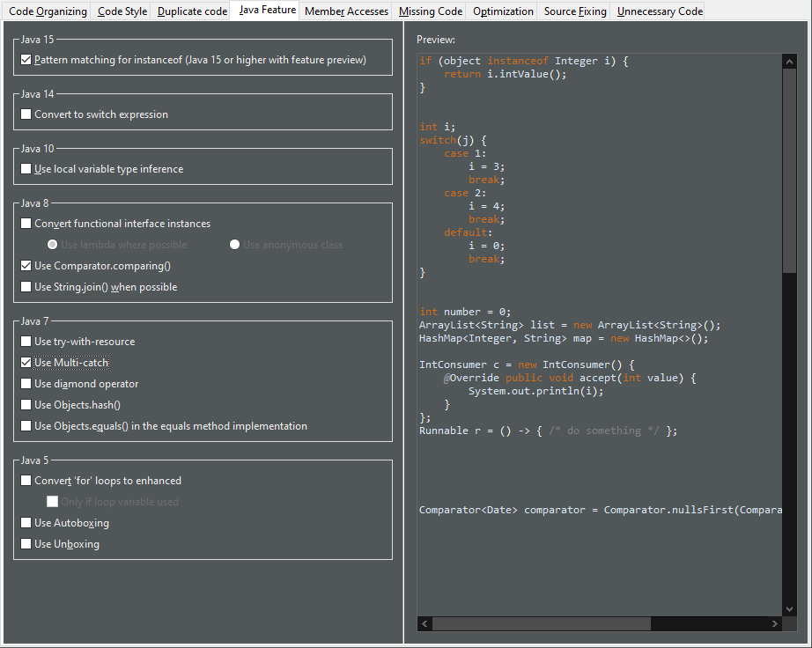The image size is (812, 648).
Task: Check Convert functional interface instances
Action: [26, 223]
